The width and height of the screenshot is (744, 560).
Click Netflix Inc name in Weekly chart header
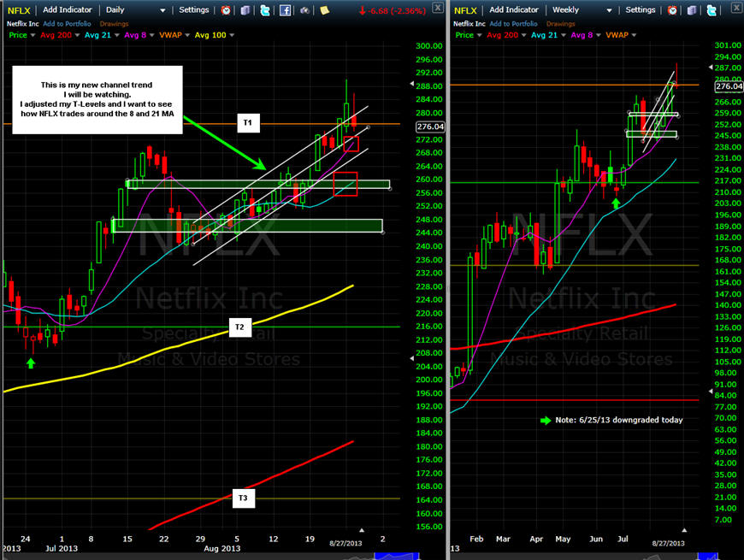469,24
